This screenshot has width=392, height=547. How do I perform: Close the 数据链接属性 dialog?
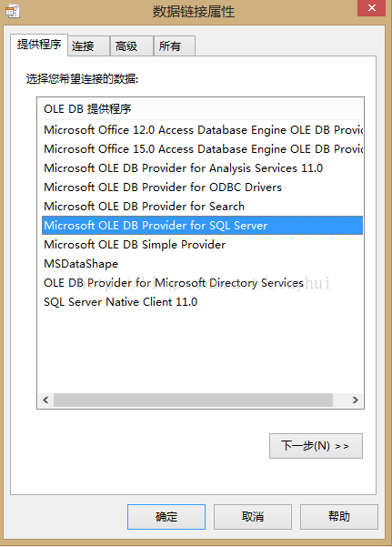click(x=371, y=8)
